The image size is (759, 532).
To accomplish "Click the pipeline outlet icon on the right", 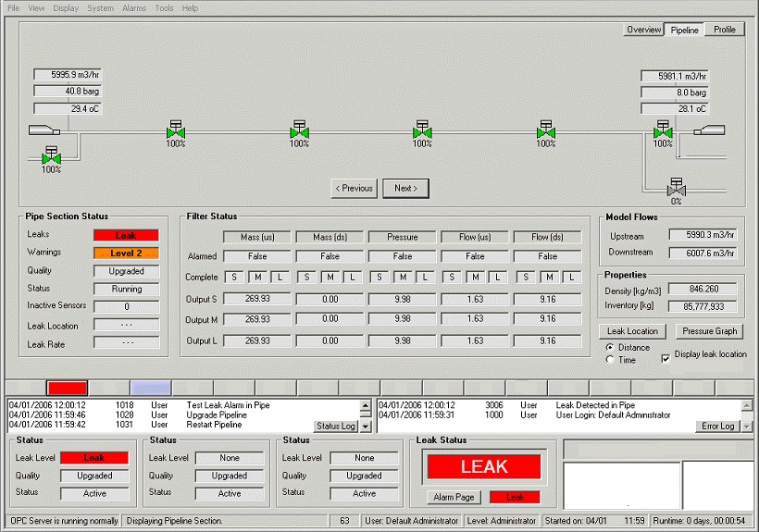I will 709,130.
